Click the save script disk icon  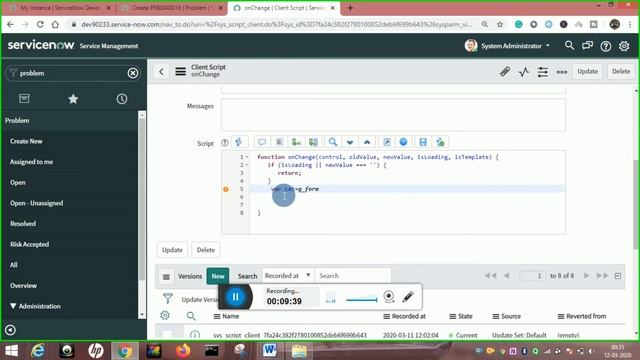(423, 142)
